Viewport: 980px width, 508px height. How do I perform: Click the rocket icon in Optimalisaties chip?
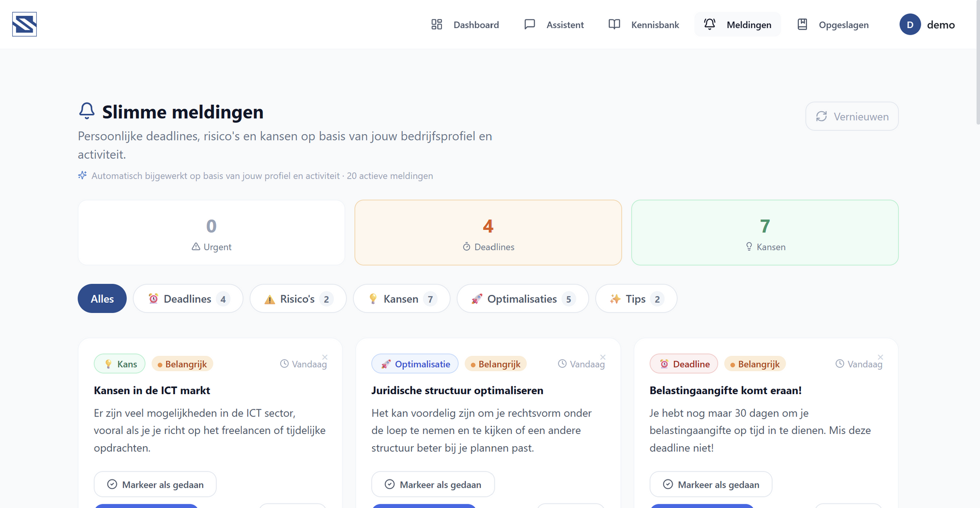(477, 299)
